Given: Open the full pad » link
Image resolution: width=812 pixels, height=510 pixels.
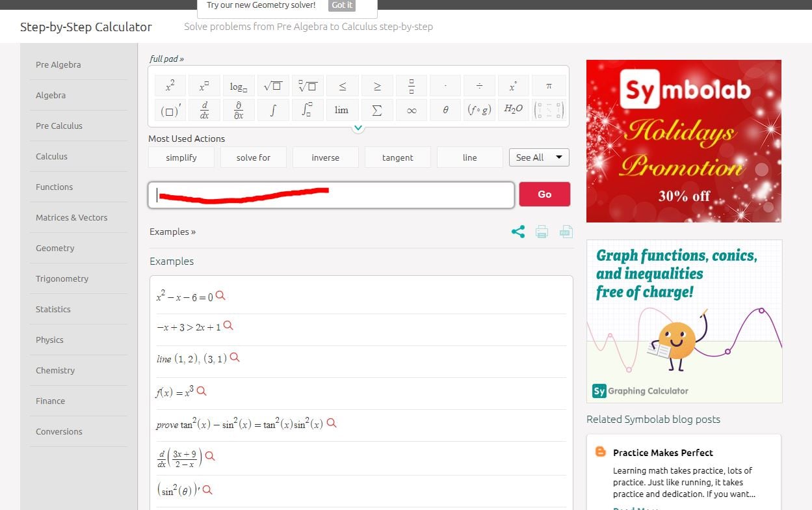Looking at the screenshot, I should [x=166, y=59].
